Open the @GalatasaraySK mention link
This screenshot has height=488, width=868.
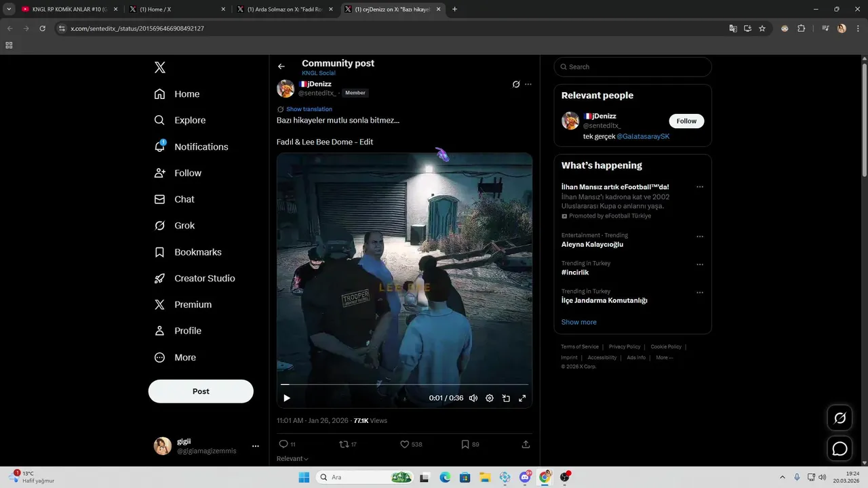[x=643, y=136]
